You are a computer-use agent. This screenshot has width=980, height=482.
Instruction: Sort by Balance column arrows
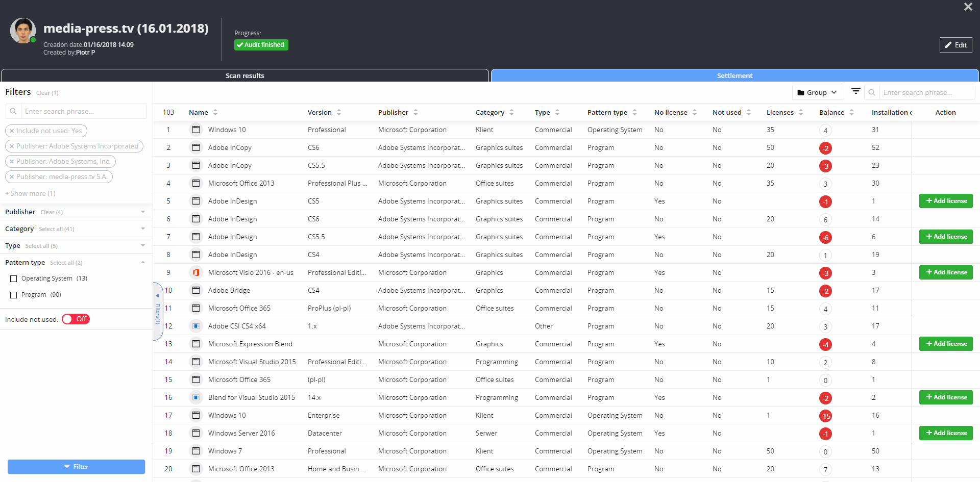851,112
